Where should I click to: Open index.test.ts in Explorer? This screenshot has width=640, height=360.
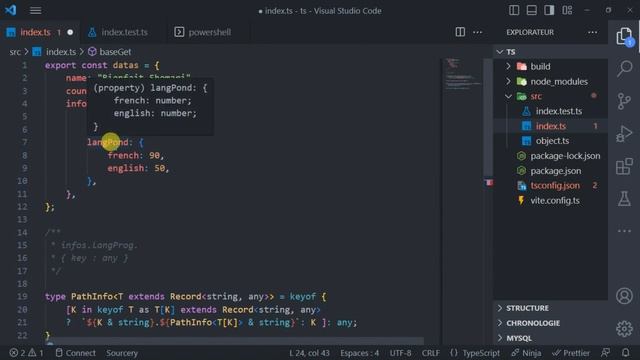pos(550,111)
